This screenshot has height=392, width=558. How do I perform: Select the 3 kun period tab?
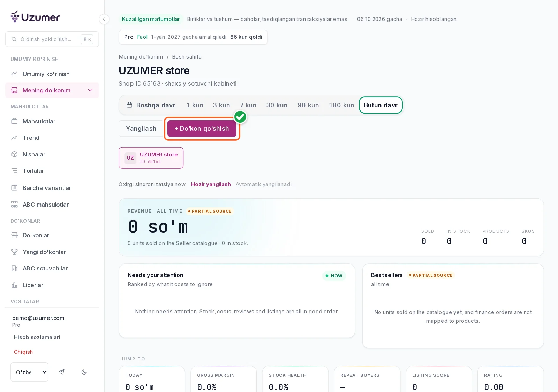point(221,105)
